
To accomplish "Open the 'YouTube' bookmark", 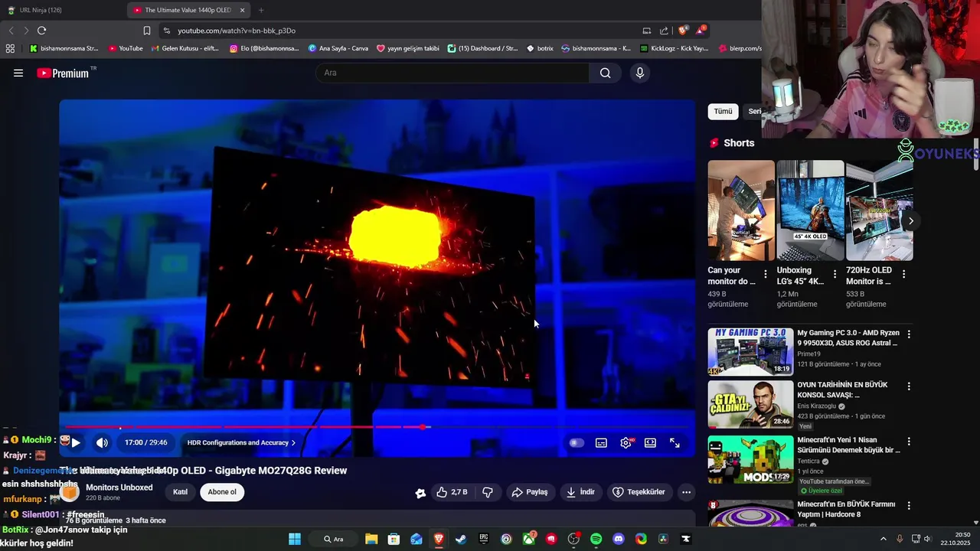I will [x=126, y=48].
